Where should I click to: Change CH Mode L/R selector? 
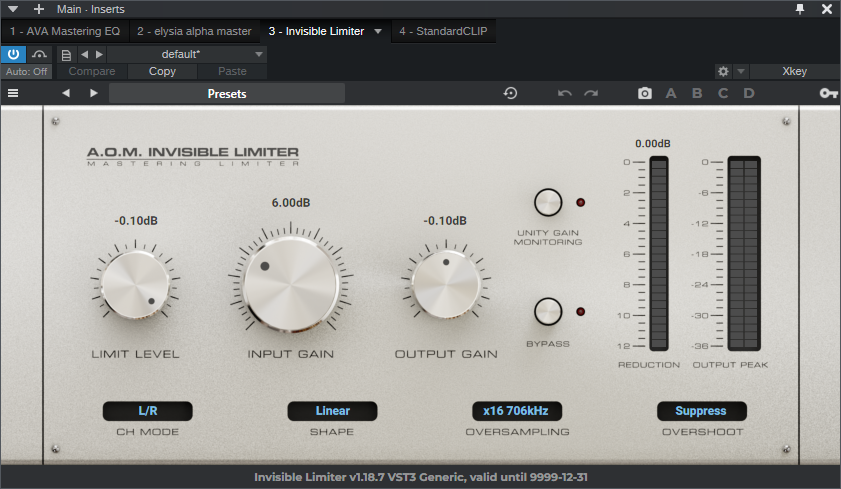(147, 411)
